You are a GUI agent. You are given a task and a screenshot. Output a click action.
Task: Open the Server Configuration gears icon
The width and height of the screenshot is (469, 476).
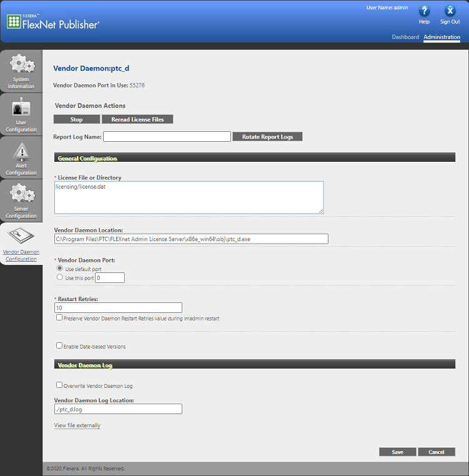point(22,193)
